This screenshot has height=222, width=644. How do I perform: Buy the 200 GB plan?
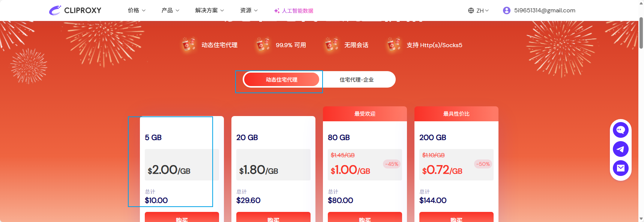[456, 217]
